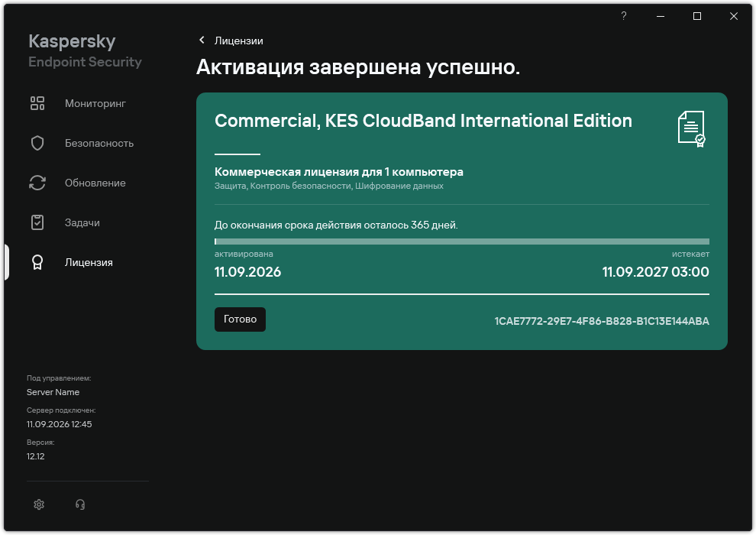Click 'До окончания срока действия осталось 365 дней'
The width and height of the screenshot is (756, 535).
point(336,225)
